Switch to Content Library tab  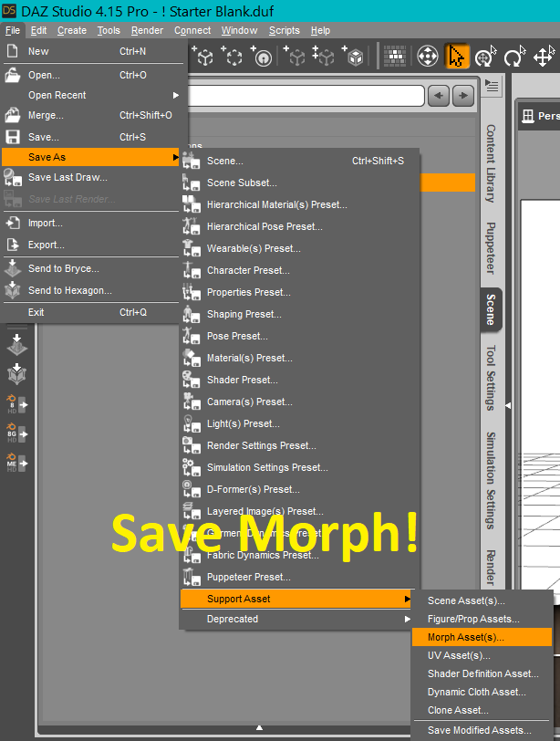(x=491, y=163)
